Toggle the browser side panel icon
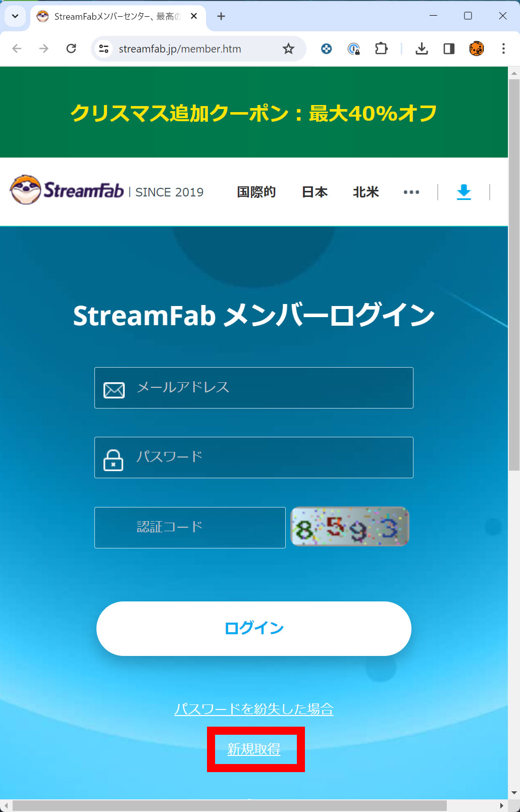Screen dimensions: 520x812 449,49
